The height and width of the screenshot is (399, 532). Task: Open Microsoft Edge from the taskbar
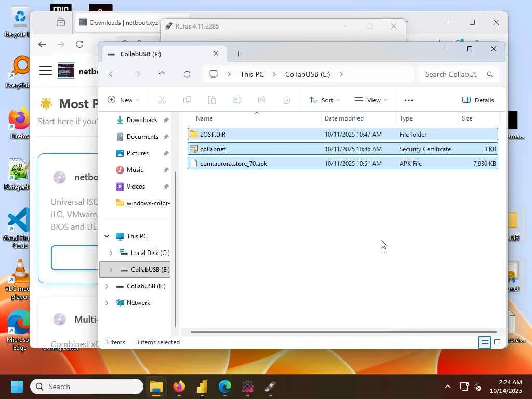point(224,387)
